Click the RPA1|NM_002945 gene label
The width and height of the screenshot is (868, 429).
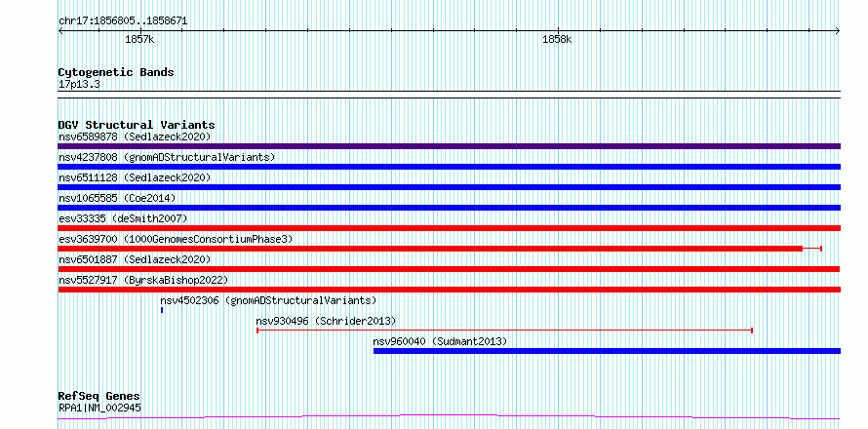click(99, 409)
